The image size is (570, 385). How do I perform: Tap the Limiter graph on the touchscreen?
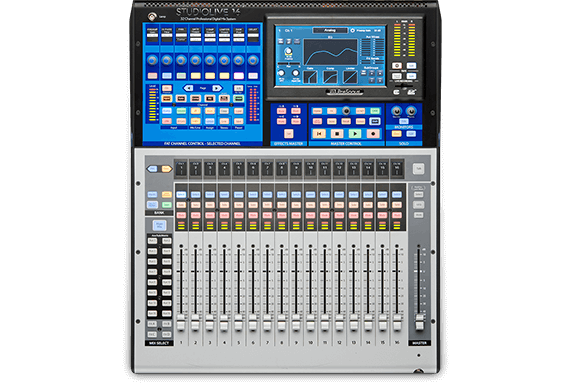point(350,77)
